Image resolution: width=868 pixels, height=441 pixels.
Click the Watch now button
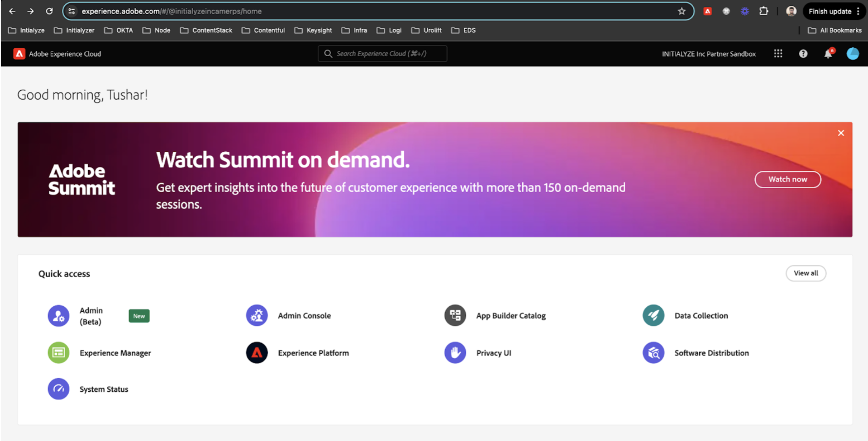pos(788,180)
